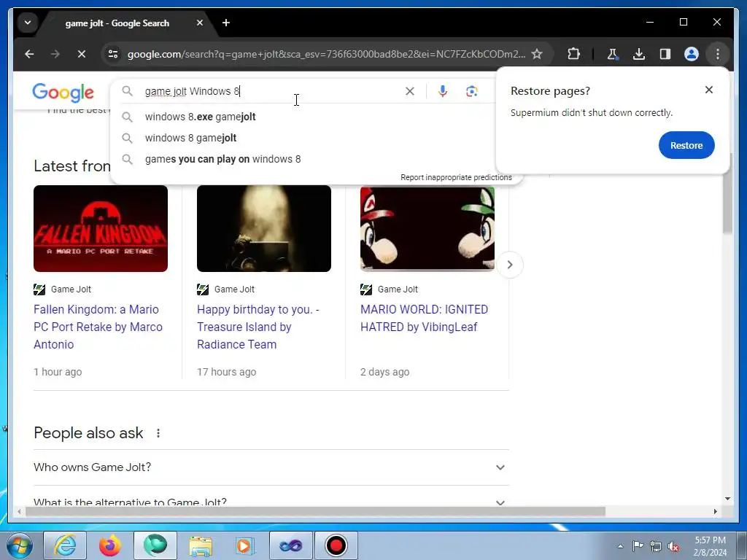Open the downloads icon in toolbar
This screenshot has width=747, height=560.
639,54
